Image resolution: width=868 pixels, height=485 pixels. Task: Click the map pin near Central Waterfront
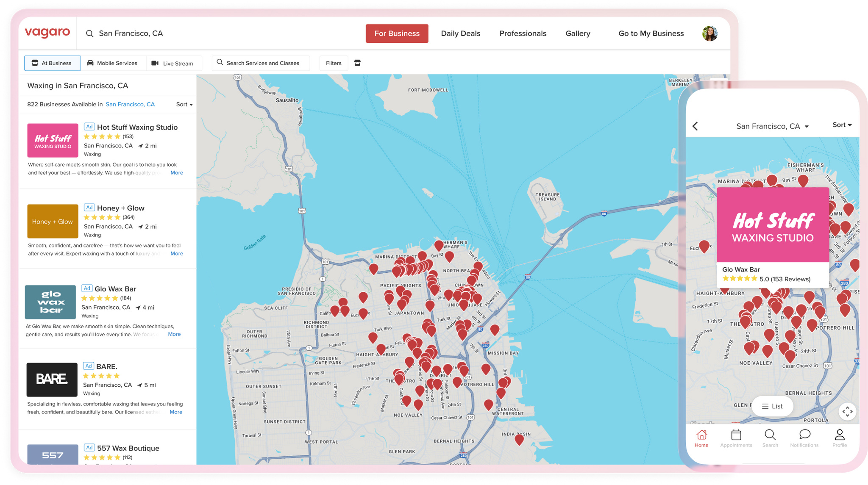(488, 405)
